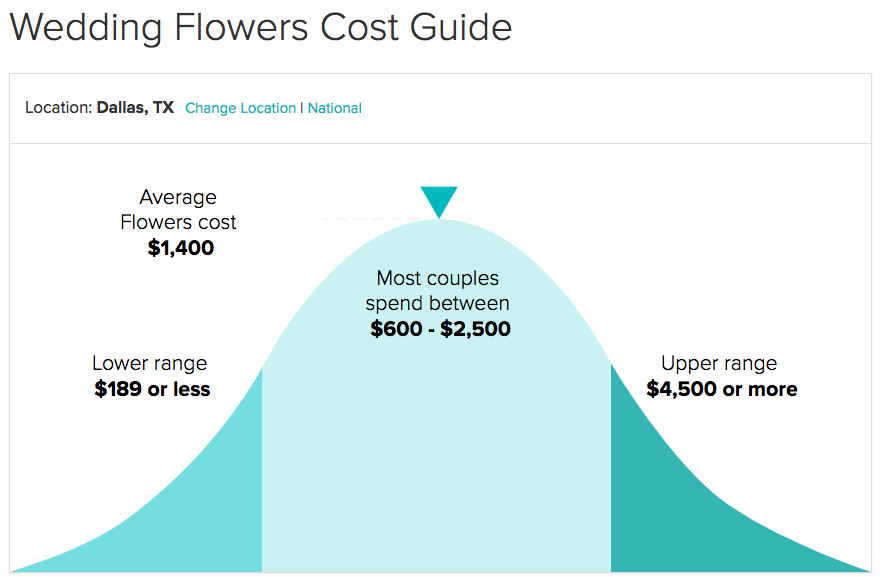Switch to National cost data link
The width and height of the screenshot is (880, 577).
(335, 108)
